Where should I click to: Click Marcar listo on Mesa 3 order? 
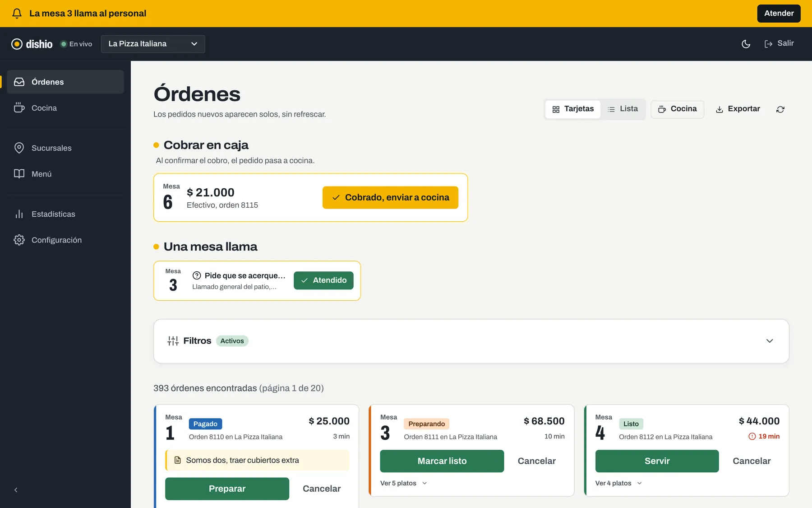click(442, 461)
